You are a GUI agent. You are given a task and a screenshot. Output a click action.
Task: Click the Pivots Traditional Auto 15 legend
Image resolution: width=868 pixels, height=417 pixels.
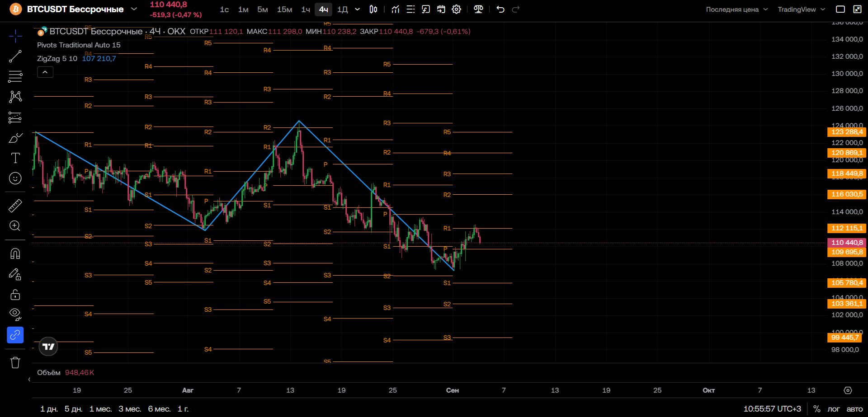[x=79, y=45]
